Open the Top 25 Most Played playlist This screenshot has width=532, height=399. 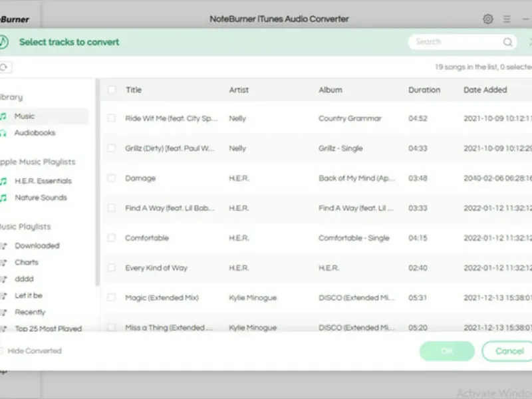coord(48,329)
